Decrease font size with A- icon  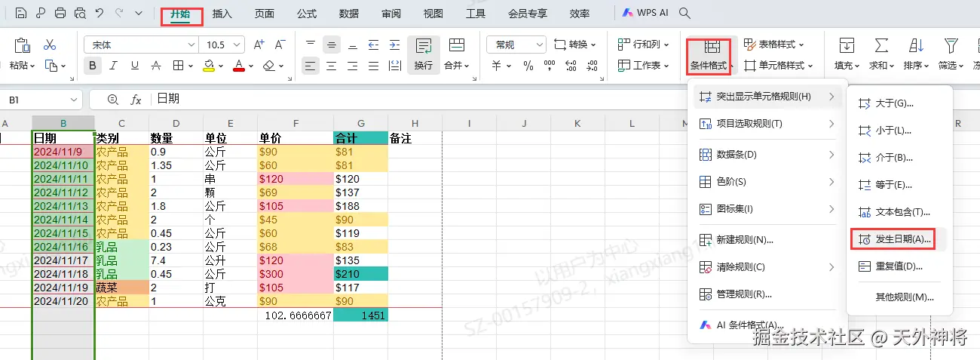[279, 45]
